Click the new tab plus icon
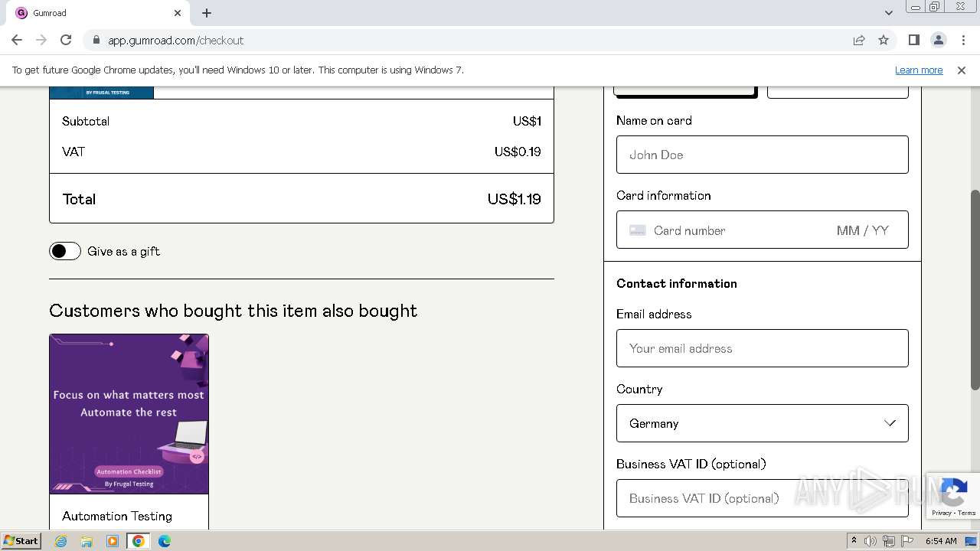 (207, 13)
